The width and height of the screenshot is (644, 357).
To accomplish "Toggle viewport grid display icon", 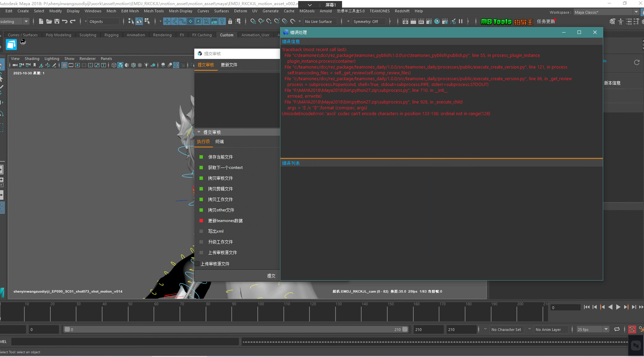I will (x=64, y=65).
